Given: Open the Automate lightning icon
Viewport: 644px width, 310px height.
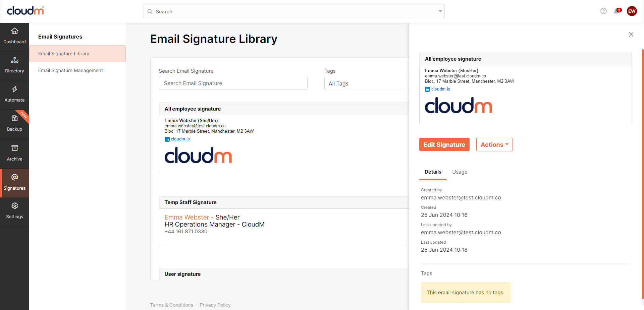Looking at the screenshot, I should tap(14, 89).
